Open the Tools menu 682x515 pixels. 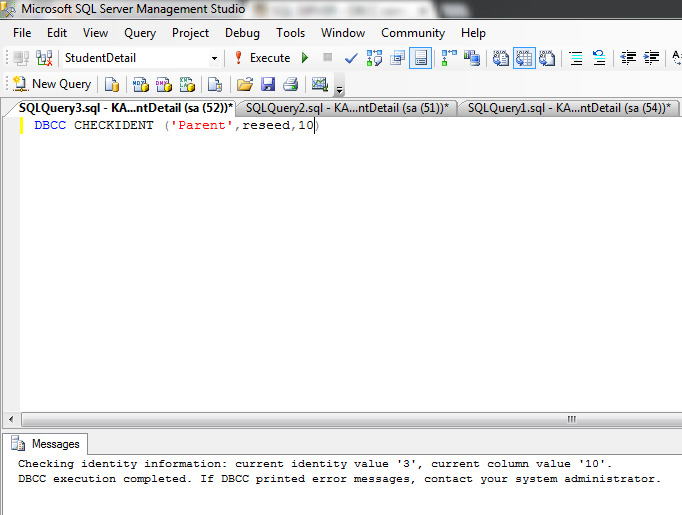pyautogui.click(x=291, y=33)
